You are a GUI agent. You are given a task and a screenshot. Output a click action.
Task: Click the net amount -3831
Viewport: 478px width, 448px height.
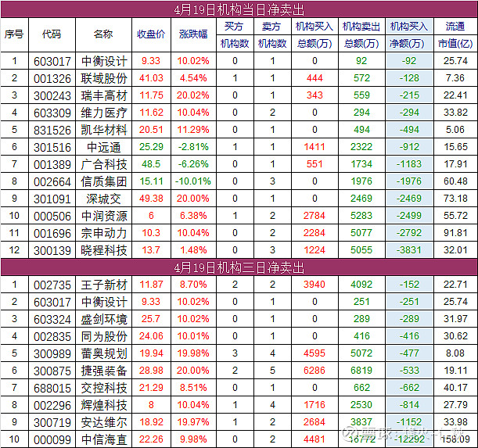pyautogui.click(x=409, y=250)
